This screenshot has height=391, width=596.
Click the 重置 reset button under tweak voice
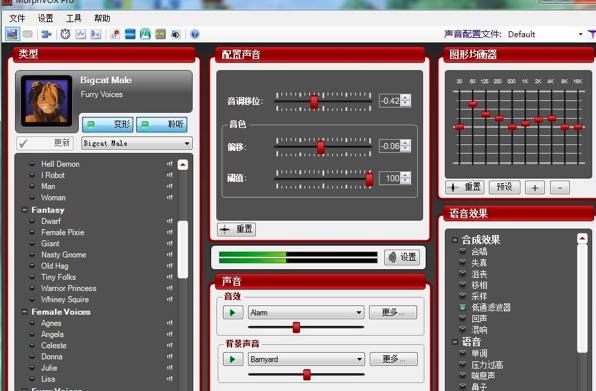point(236,229)
